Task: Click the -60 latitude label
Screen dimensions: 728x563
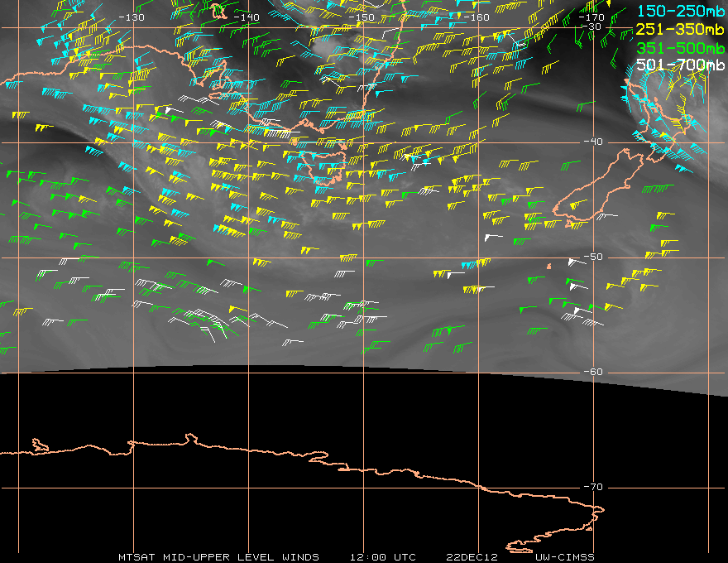Action: (x=593, y=372)
